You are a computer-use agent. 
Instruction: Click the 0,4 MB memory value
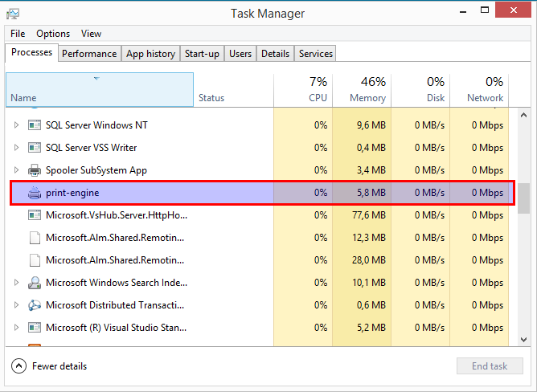pos(371,148)
